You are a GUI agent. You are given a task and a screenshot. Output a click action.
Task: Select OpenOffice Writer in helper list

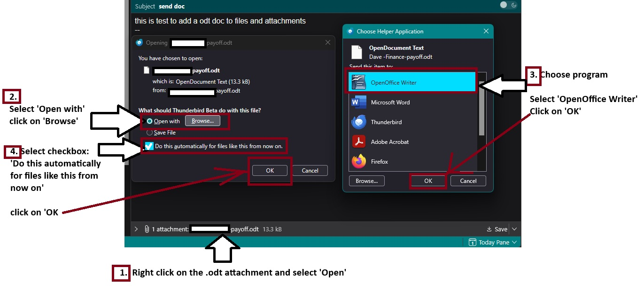(412, 83)
